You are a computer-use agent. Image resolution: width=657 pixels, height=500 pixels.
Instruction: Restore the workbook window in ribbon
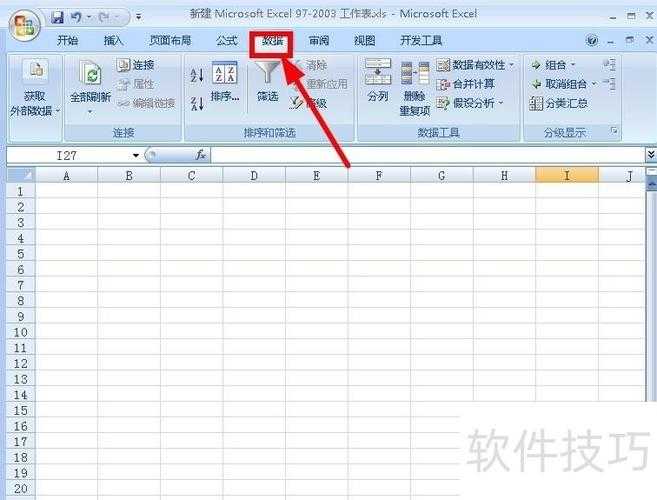[630, 40]
